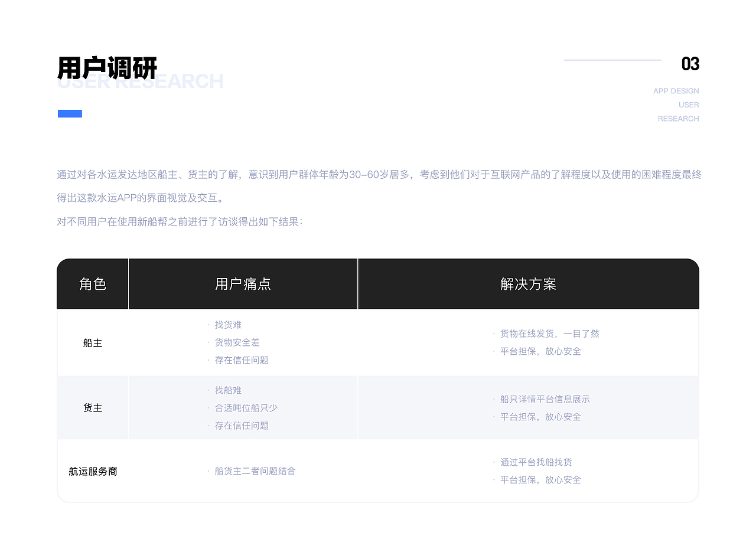Expand the 解决方案 column header

click(x=527, y=284)
